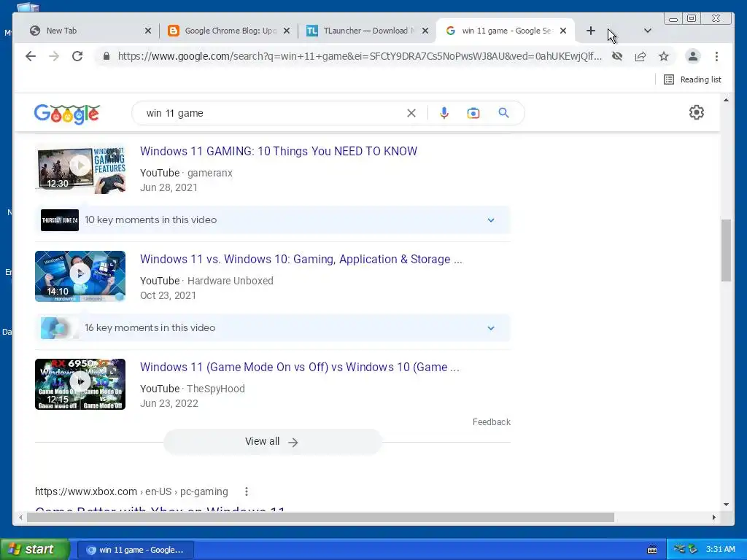Expand 16 key moments in this video

pyautogui.click(x=273, y=327)
